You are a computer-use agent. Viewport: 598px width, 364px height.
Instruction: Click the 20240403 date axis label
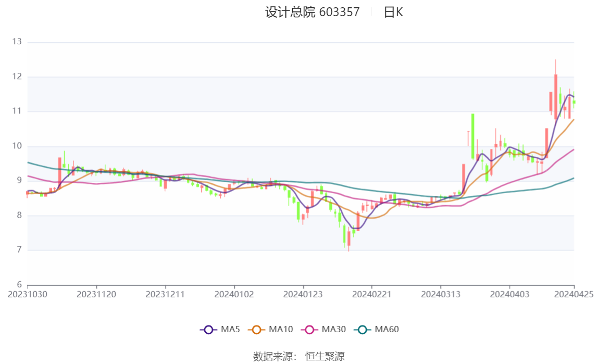pyautogui.click(x=509, y=295)
